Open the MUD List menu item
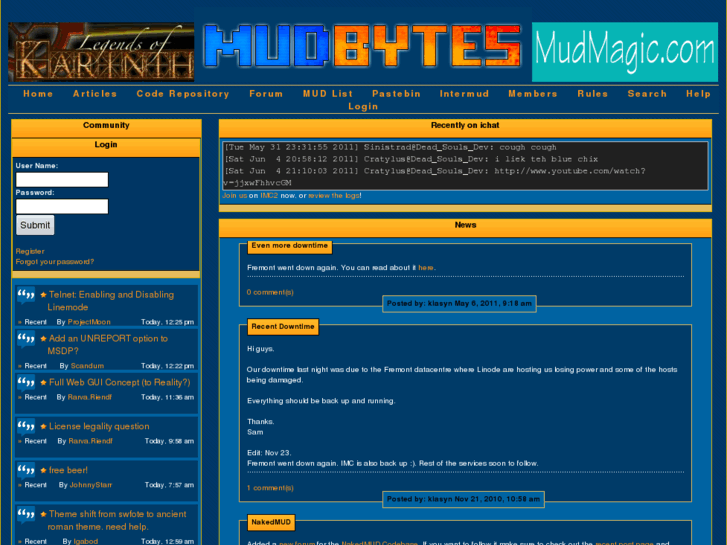727x545 pixels. 328,94
